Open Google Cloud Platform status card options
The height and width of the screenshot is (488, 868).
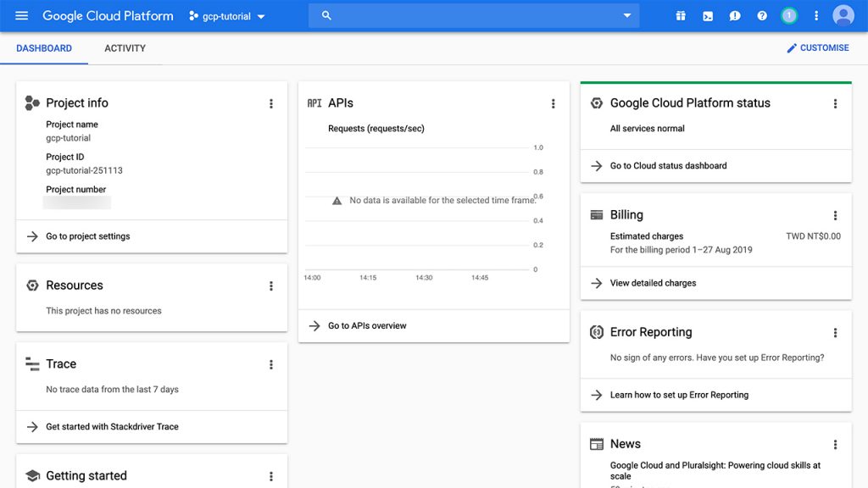[835, 103]
